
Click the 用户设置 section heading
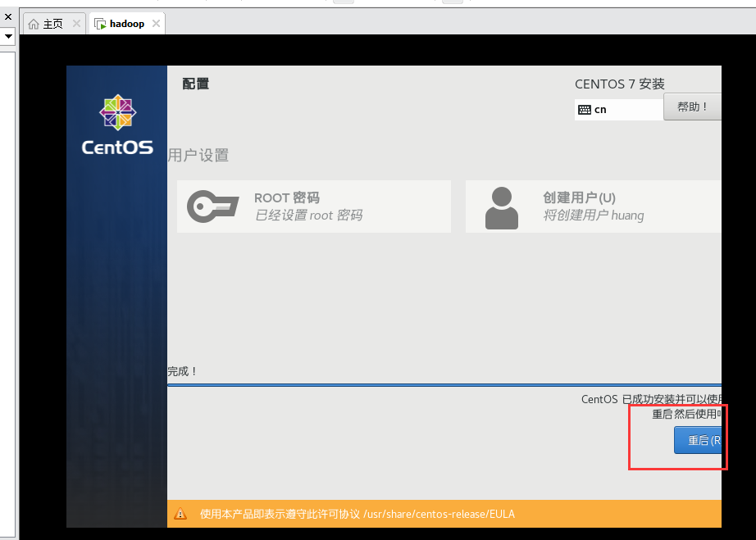coord(198,155)
